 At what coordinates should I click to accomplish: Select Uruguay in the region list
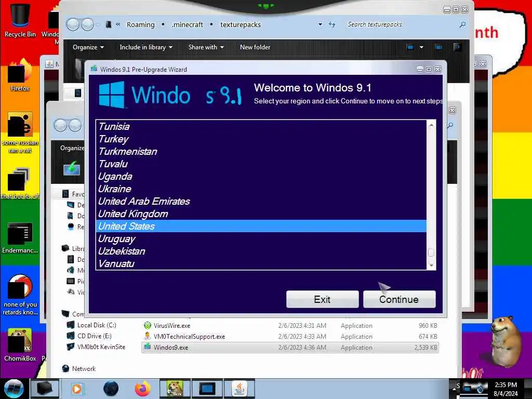point(261,238)
